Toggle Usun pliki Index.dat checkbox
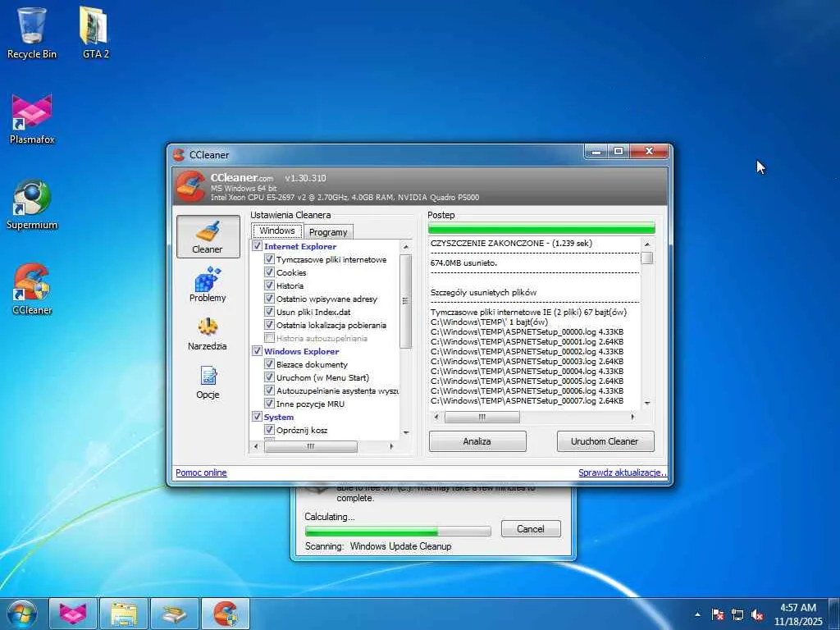The height and width of the screenshot is (630, 840). coord(269,312)
